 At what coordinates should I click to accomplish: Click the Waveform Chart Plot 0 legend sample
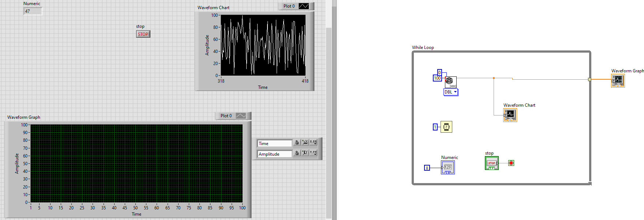pos(304,6)
